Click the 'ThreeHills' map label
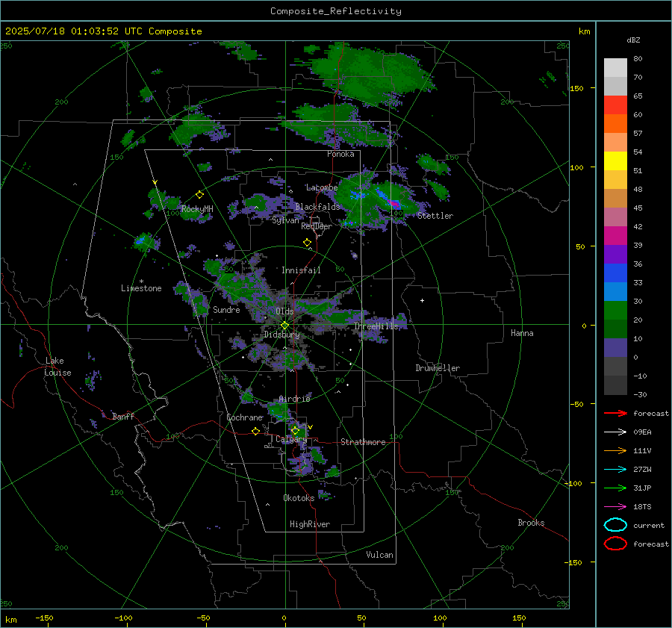 [x=376, y=326]
